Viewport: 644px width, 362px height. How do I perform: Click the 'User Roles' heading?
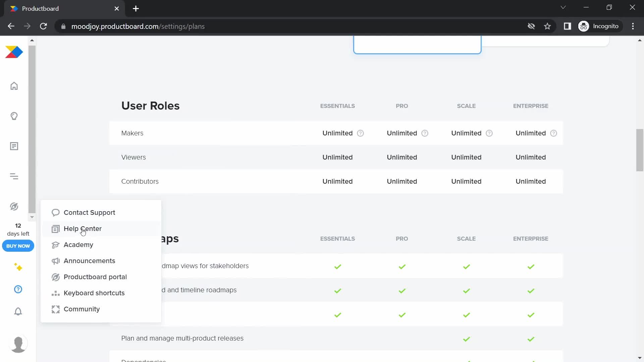[x=150, y=106]
